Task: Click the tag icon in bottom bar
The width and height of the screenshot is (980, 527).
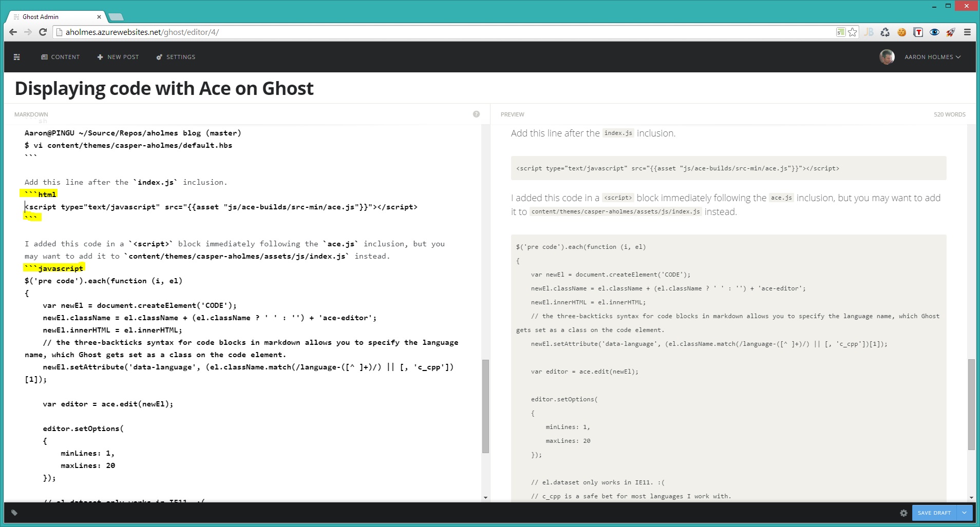Action: click(x=14, y=513)
